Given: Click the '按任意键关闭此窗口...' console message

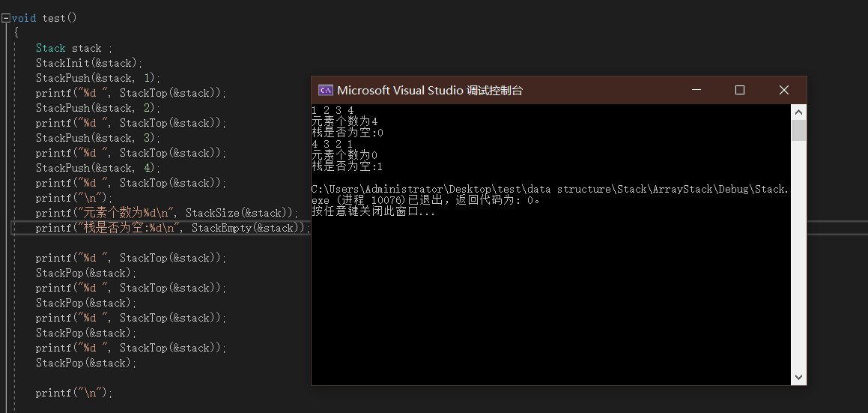Looking at the screenshot, I should [374, 212].
